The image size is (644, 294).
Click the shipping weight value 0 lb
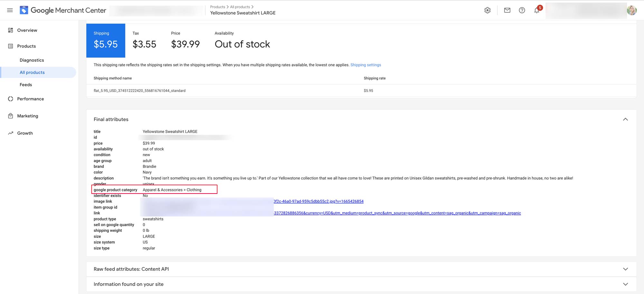click(146, 231)
